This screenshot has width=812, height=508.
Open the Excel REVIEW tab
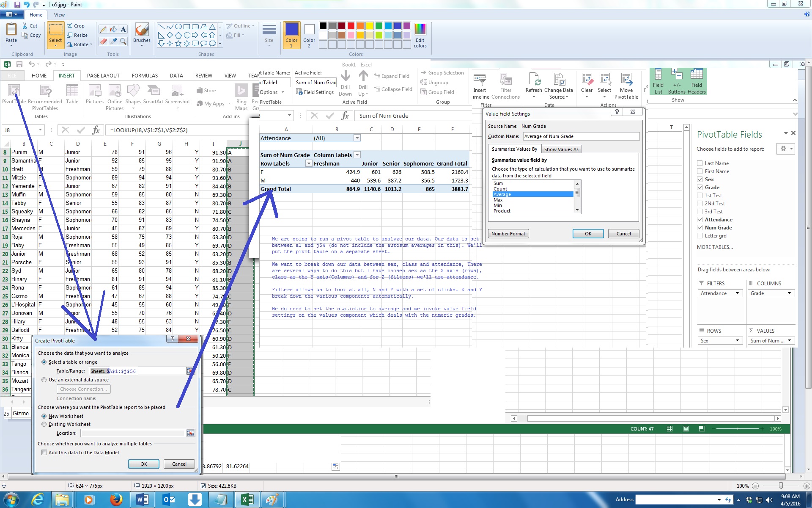pos(203,76)
